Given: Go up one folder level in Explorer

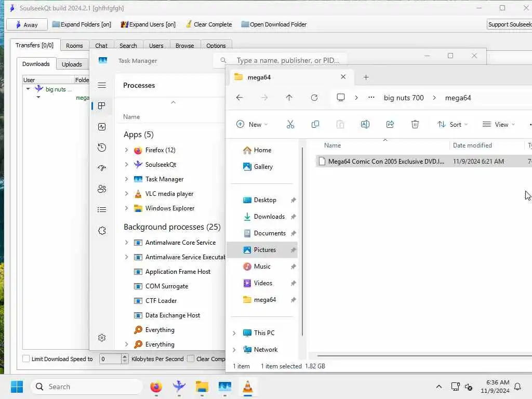Looking at the screenshot, I should 289,98.
